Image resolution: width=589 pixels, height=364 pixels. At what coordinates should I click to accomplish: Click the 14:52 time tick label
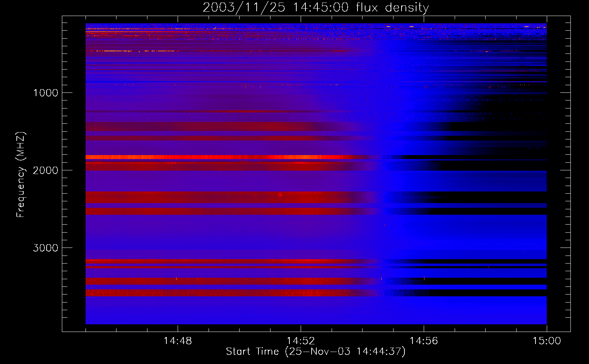tap(301, 341)
